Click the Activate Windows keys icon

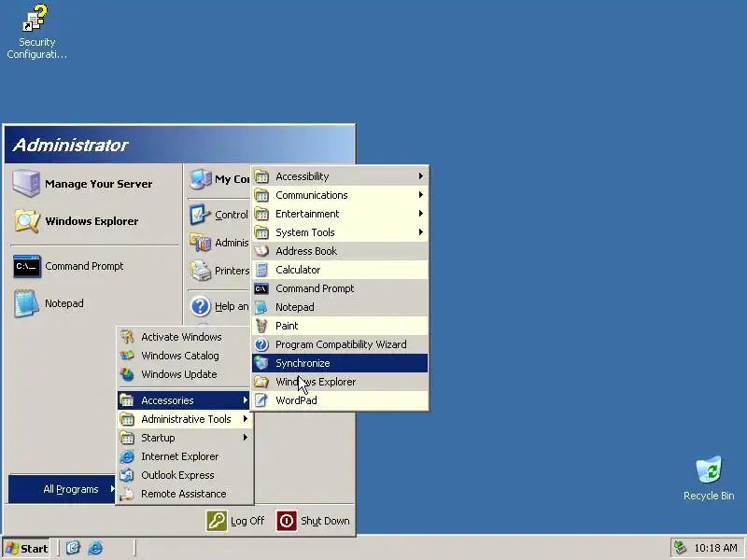(x=127, y=337)
